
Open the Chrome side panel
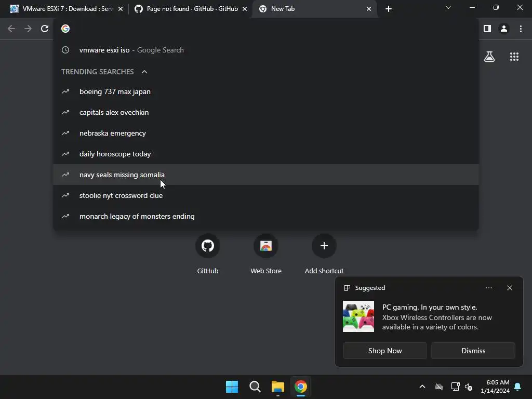point(487,29)
